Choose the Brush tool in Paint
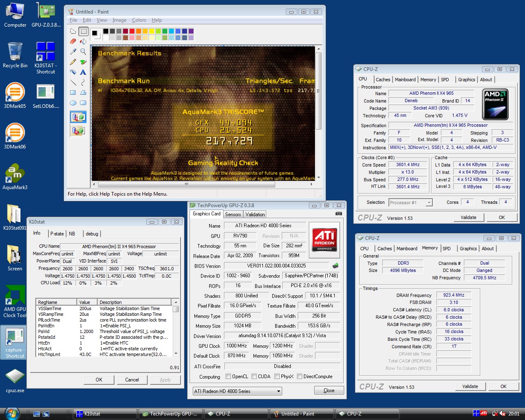The height and width of the screenshot is (420, 525). click(x=83, y=62)
